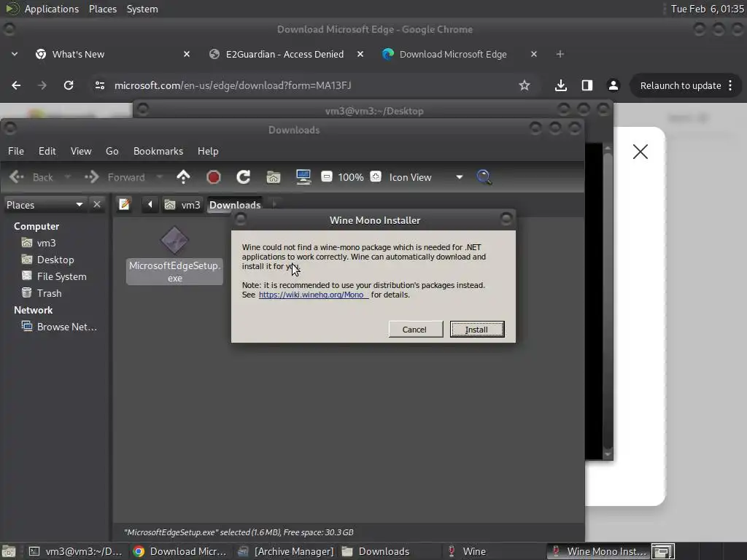Toggle Chrome side panel icon
Viewport: 747px width, 560px height.
pos(587,86)
